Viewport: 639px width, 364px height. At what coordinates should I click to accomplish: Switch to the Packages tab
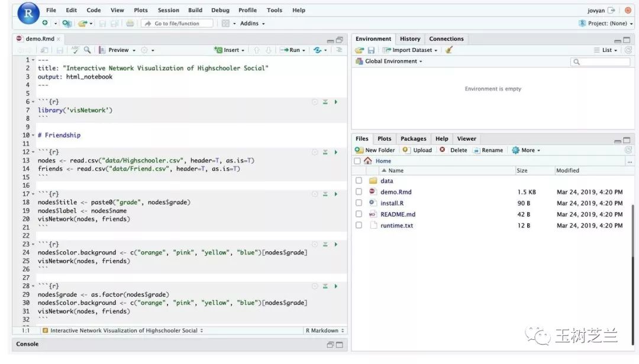point(413,139)
